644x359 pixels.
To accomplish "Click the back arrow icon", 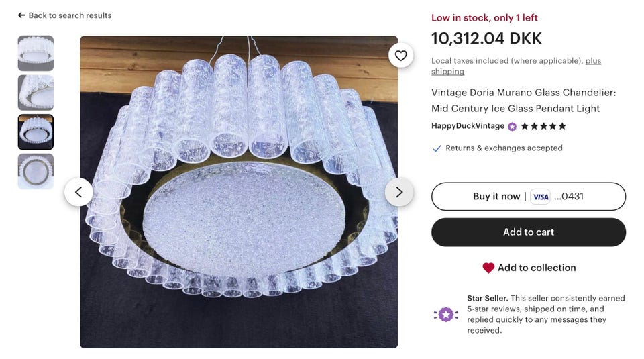I will click(21, 15).
